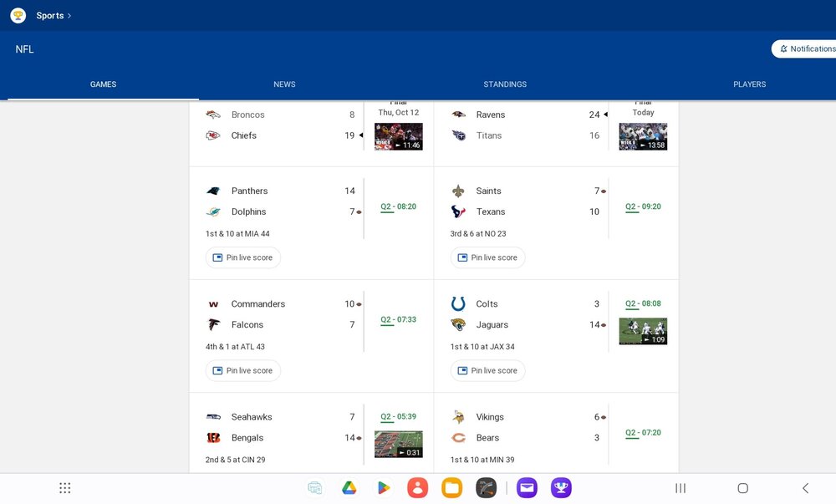The height and width of the screenshot is (504, 836).
Task: Click the Bengals B logo
Action: click(213, 437)
